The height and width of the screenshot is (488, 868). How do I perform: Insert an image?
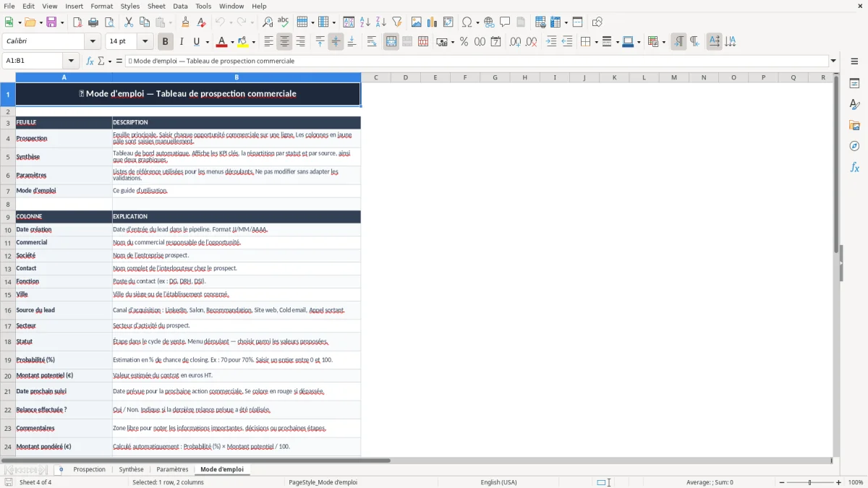[417, 22]
